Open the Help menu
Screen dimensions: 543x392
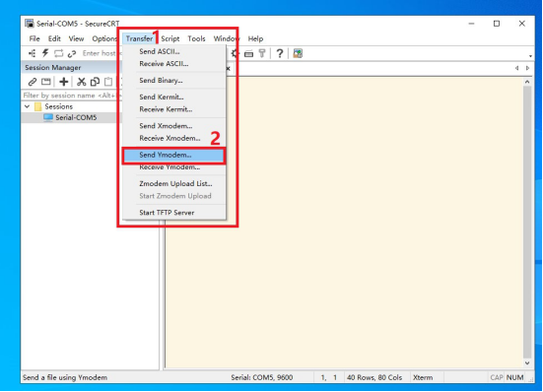point(255,38)
